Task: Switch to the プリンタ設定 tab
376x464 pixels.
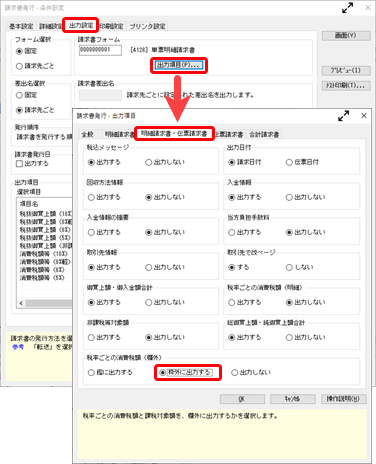Action: (x=147, y=26)
